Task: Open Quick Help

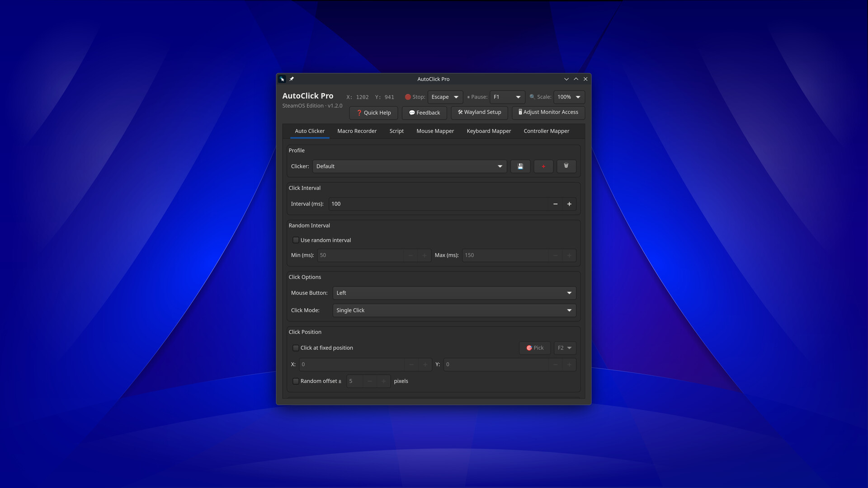Action: (373, 113)
